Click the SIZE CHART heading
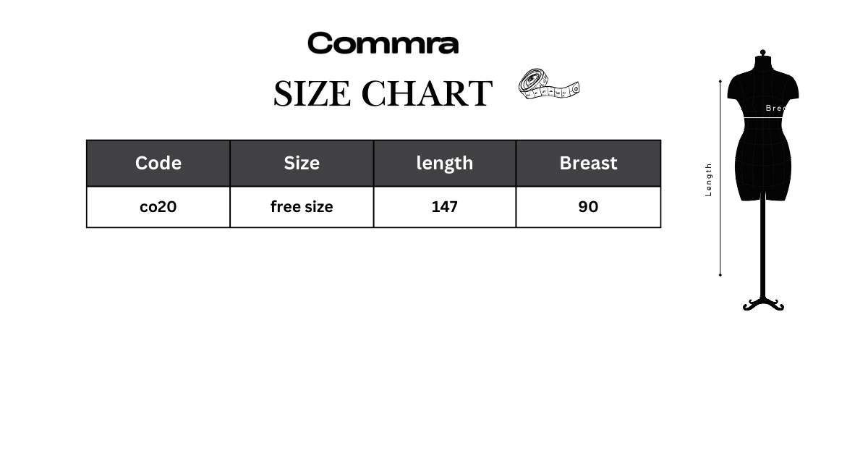The height and width of the screenshot is (456, 868). pyautogui.click(x=383, y=93)
